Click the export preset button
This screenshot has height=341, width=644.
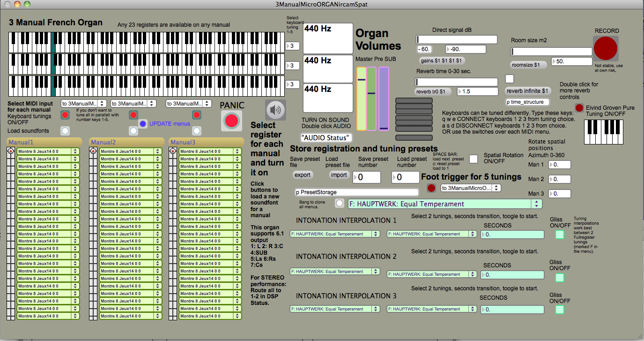tap(302, 175)
